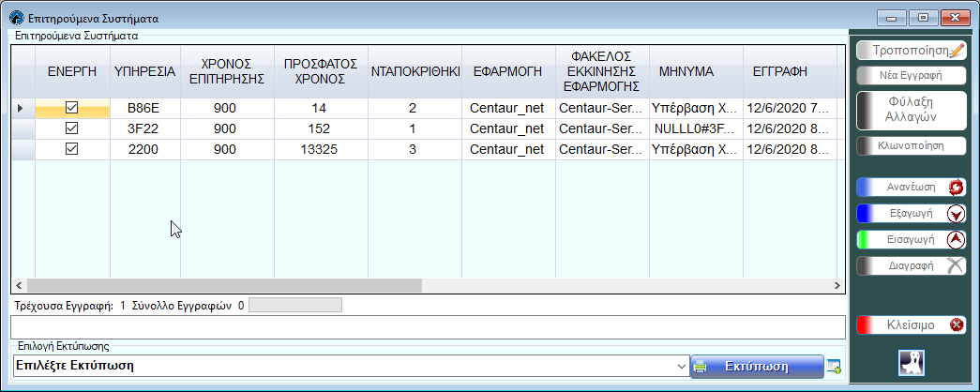Click the pencil icon on Τροποποίηση
Screen dimensions: 980x392
956,52
